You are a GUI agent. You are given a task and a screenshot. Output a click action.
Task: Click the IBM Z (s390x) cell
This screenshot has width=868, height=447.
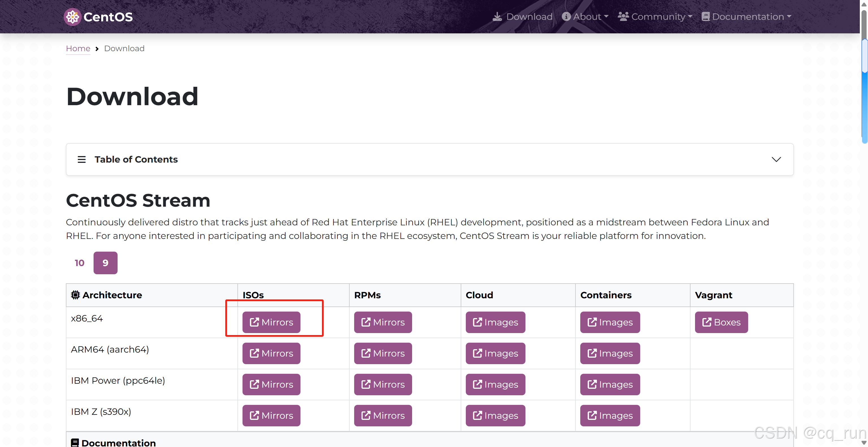point(151,415)
